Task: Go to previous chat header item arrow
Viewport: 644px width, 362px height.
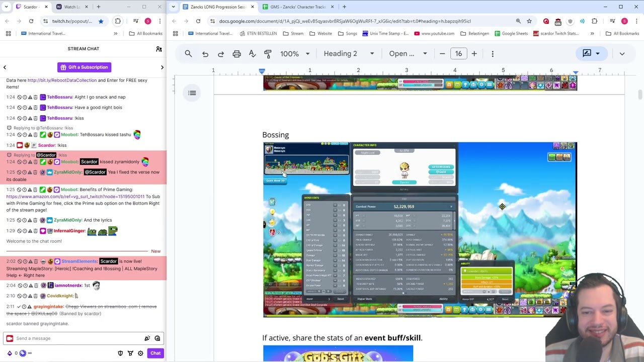Action: click(5, 67)
